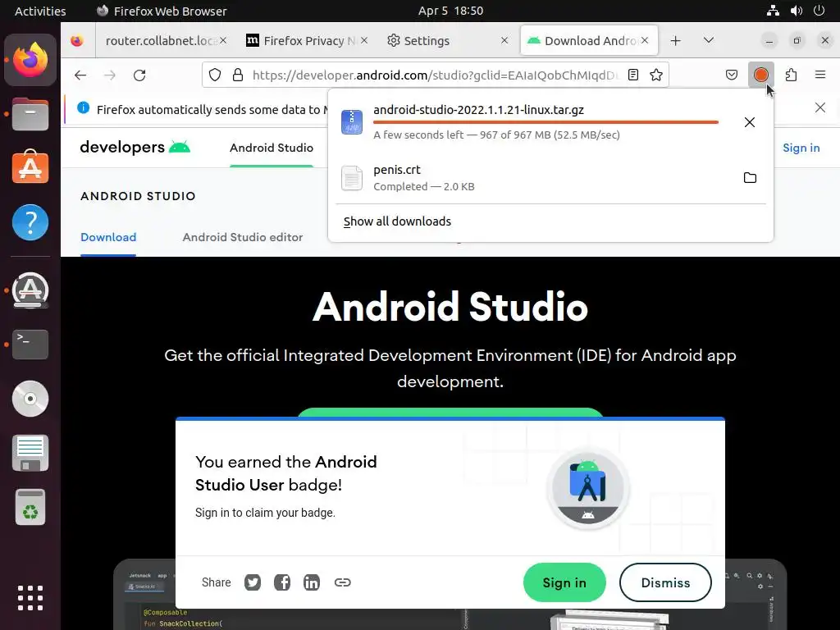This screenshot has height=630, width=840.
Task: Toggle reader view icon in address bar
Action: pyautogui.click(x=633, y=75)
